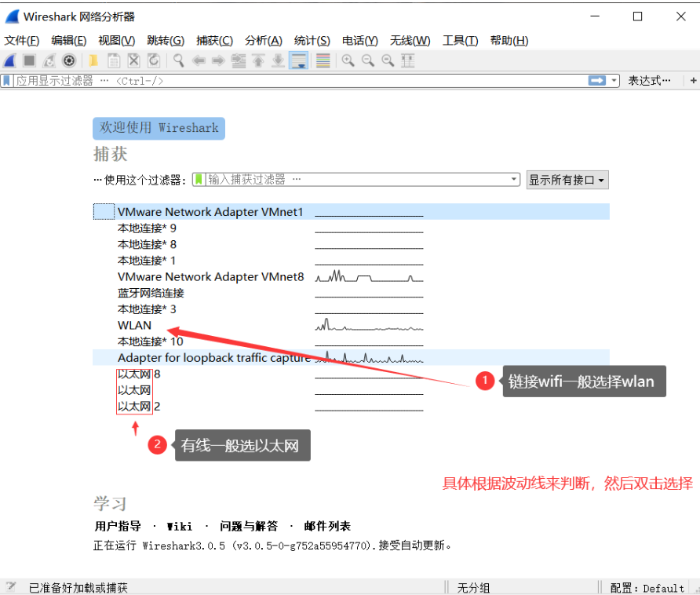Open the 邮件列表 link
Image resolution: width=700 pixels, height=595 pixels.
pos(327,526)
